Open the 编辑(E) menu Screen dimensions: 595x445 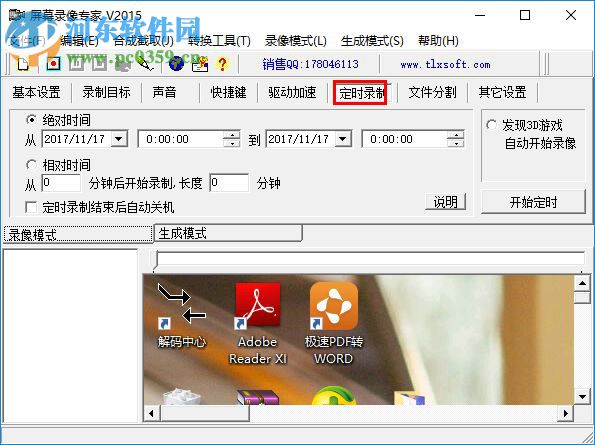[x=79, y=41]
